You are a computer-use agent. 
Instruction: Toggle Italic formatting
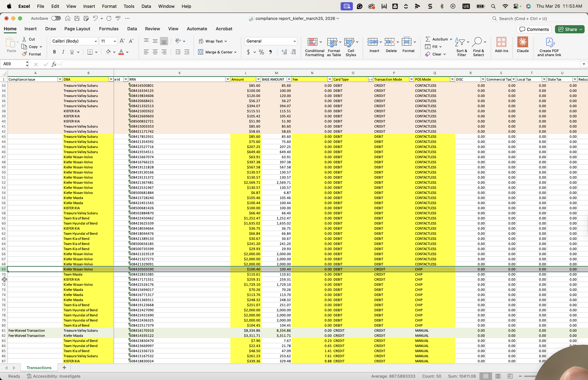click(x=63, y=52)
